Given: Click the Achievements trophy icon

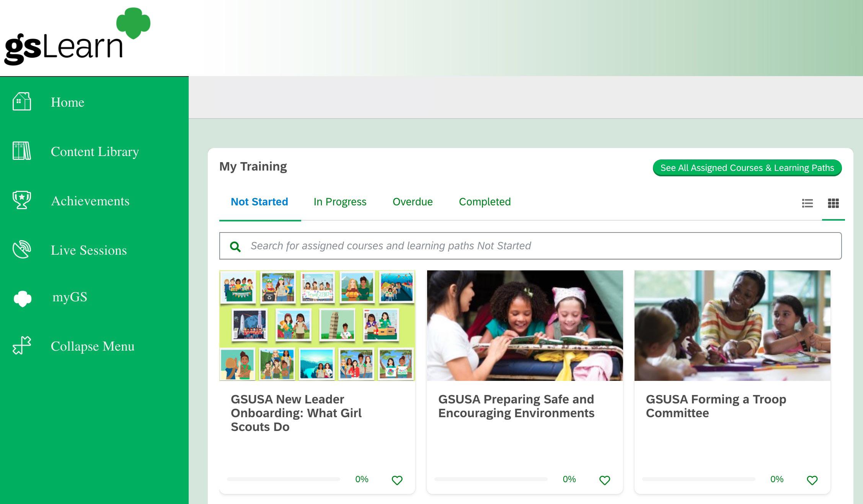Looking at the screenshot, I should 22,200.
